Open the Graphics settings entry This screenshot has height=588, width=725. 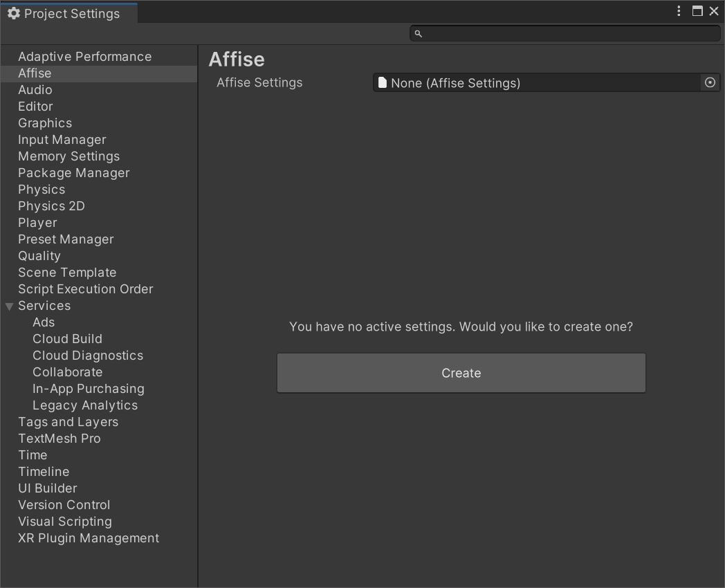tap(44, 122)
